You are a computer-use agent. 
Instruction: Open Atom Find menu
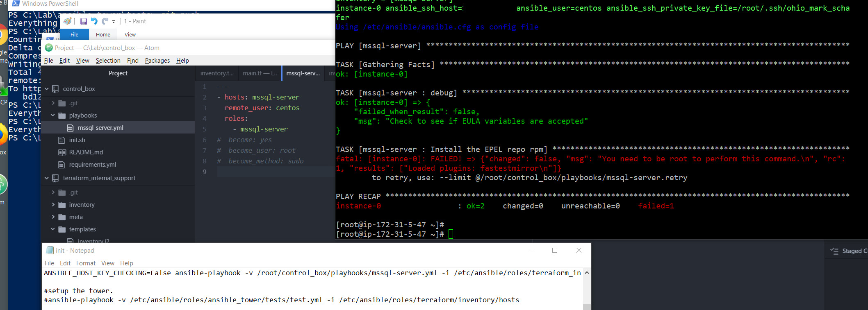[x=133, y=61]
